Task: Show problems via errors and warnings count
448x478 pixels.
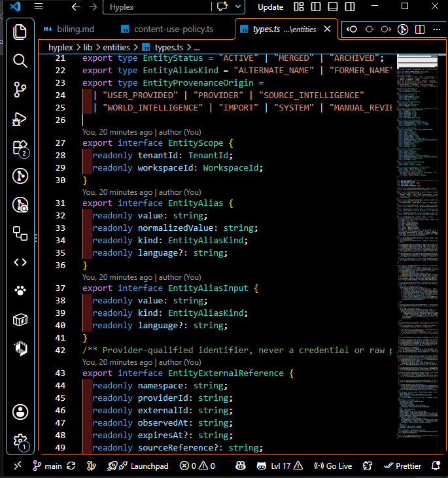Action: pyautogui.click(x=198, y=466)
